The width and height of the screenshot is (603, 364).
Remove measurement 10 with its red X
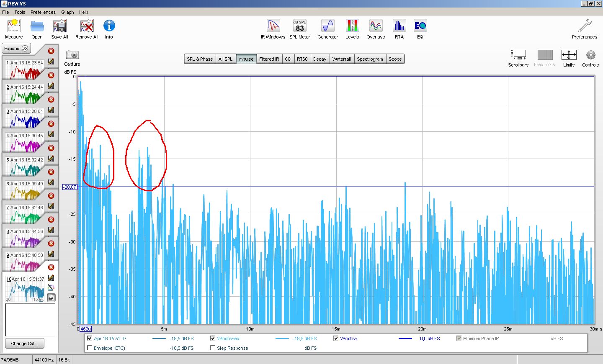coord(51,267)
